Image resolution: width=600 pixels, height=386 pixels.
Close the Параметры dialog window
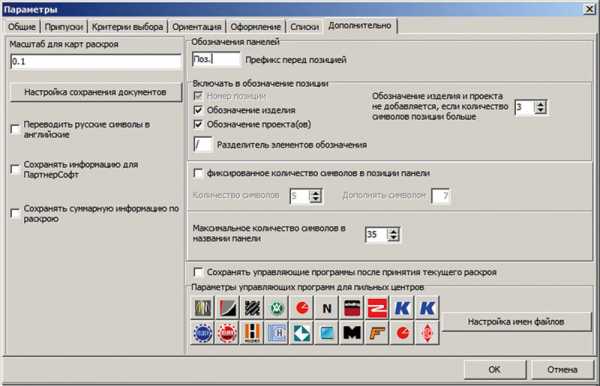pos(590,9)
